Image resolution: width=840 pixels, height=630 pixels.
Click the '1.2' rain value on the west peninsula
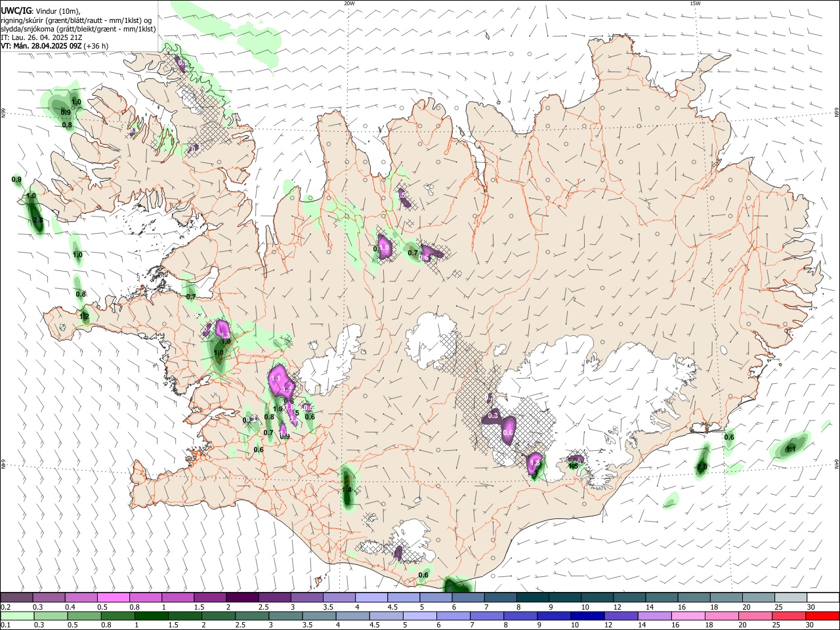(84, 316)
